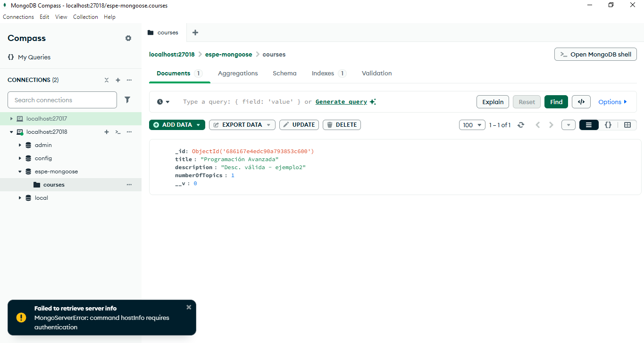
Task: Switch to Indexes tab
Action: [x=329, y=73]
